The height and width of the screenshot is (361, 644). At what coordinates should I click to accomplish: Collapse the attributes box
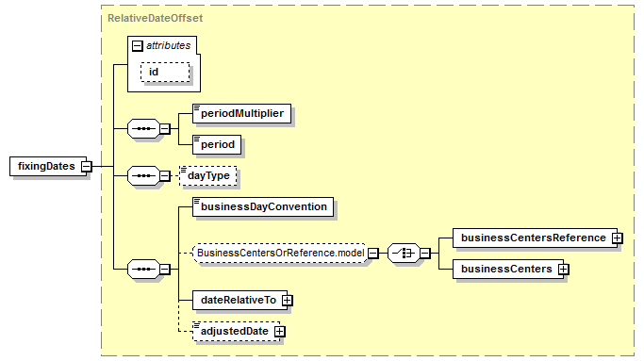[x=137, y=45]
